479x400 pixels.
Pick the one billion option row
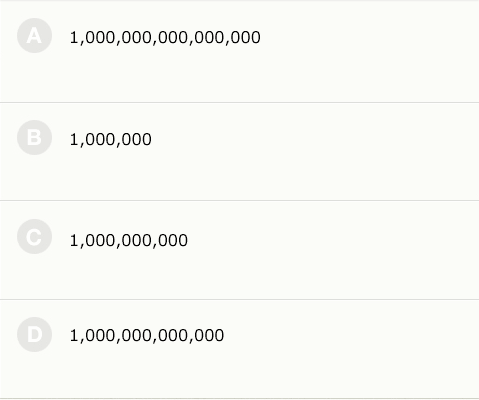[x=239, y=250]
